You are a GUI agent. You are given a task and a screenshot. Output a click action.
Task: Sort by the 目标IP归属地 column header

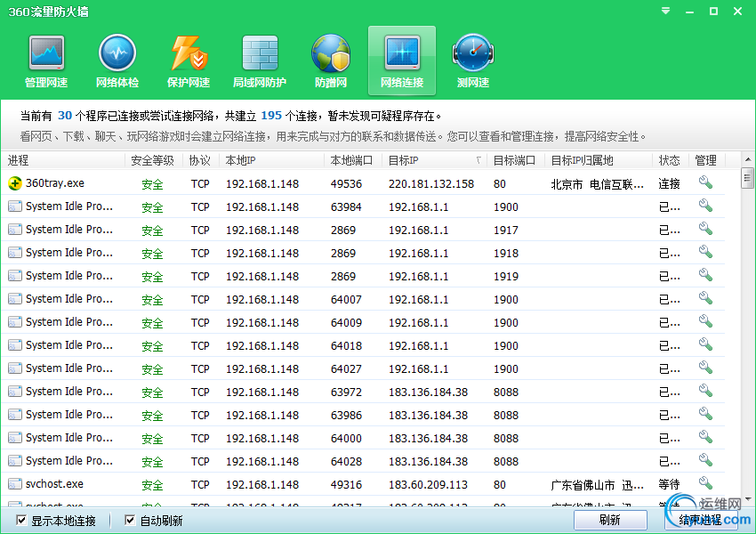click(599, 160)
